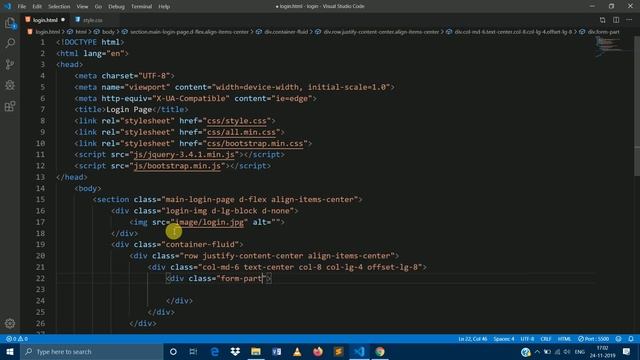
Task: Open the editor More Actions ellipsis
Action: 629,20
